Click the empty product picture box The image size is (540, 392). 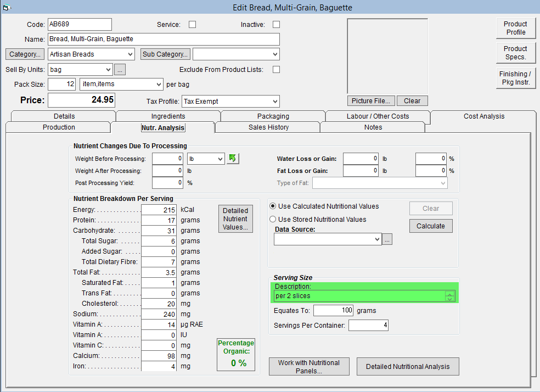387,56
